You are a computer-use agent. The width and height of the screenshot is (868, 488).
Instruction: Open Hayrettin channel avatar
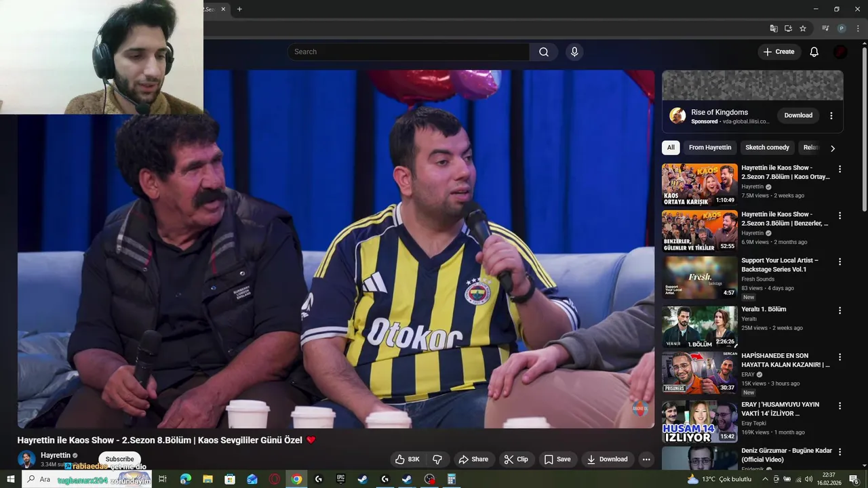click(x=26, y=459)
